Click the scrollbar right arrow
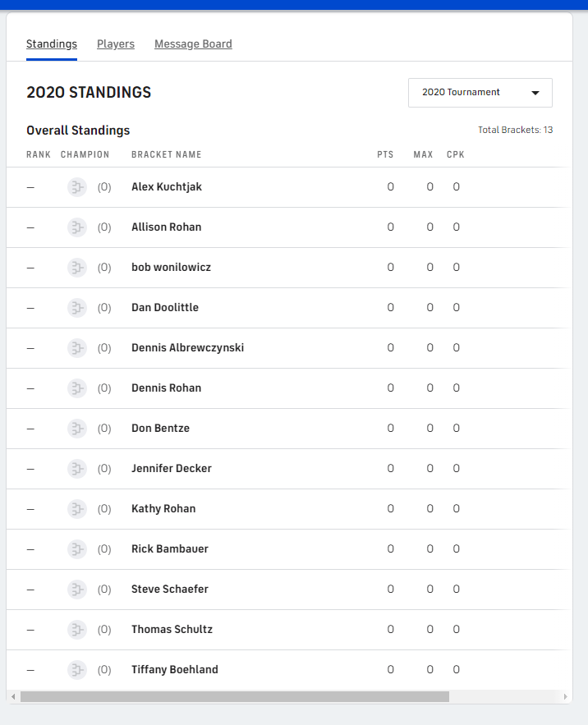The width and height of the screenshot is (588, 725). (x=566, y=697)
